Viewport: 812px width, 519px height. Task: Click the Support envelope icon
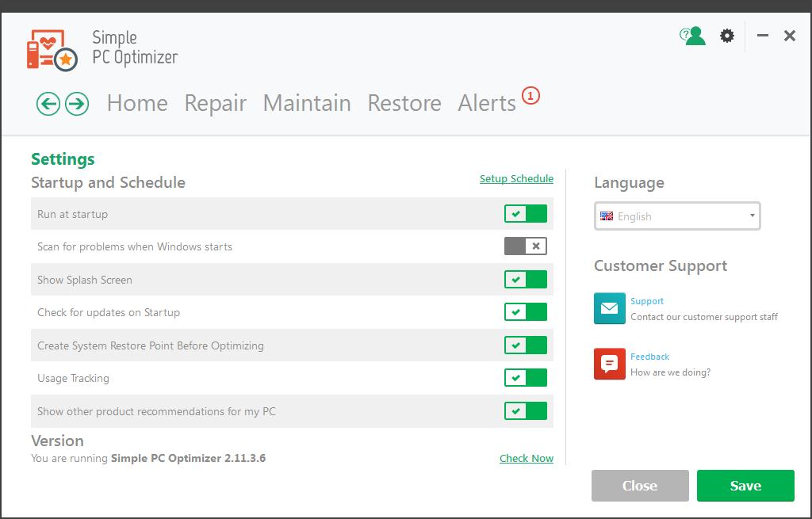point(609,309)
